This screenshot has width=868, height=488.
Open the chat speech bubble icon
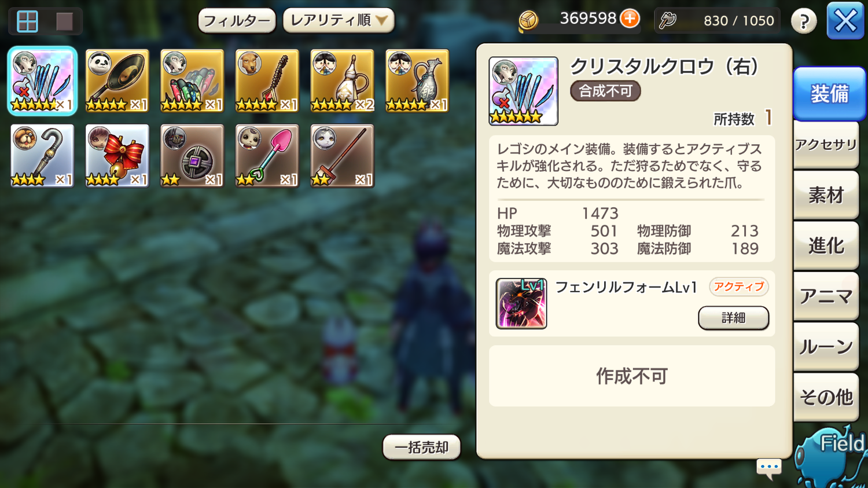point(769,468)
